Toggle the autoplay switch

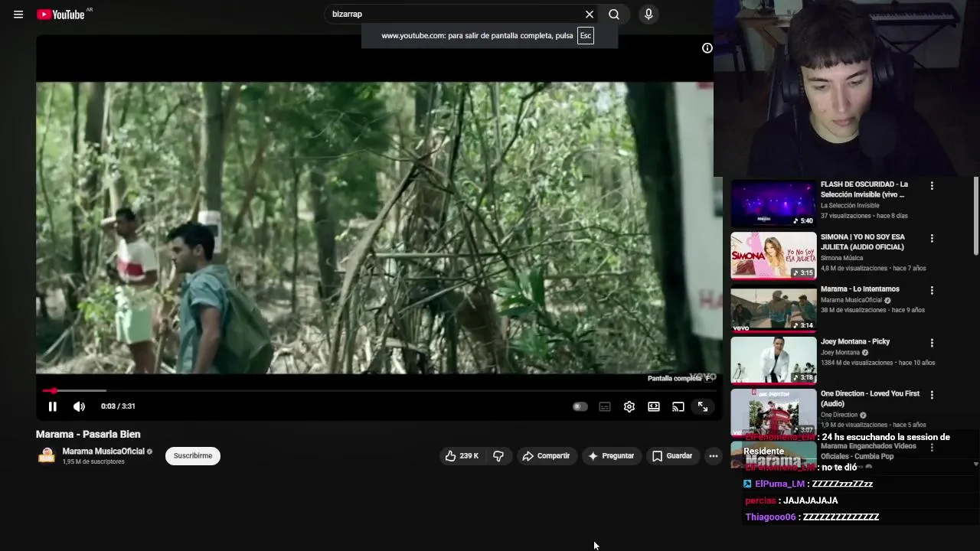[580, 406]
